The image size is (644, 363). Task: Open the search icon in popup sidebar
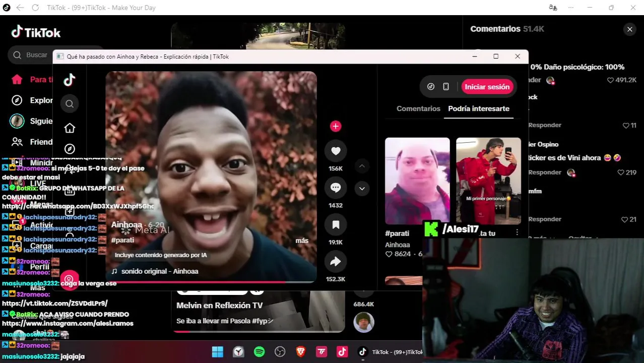click(x=70, y=104)
